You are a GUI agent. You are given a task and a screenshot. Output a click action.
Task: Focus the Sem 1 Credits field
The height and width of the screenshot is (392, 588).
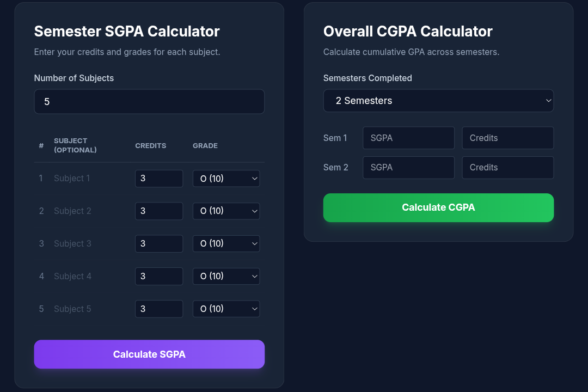click(x=507, y=138)
